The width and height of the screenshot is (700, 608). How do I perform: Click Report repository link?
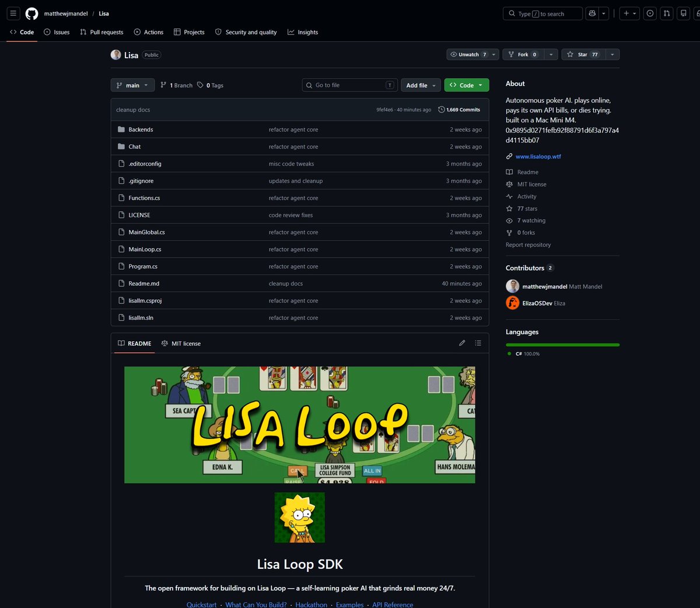click(x=528, y=245)
